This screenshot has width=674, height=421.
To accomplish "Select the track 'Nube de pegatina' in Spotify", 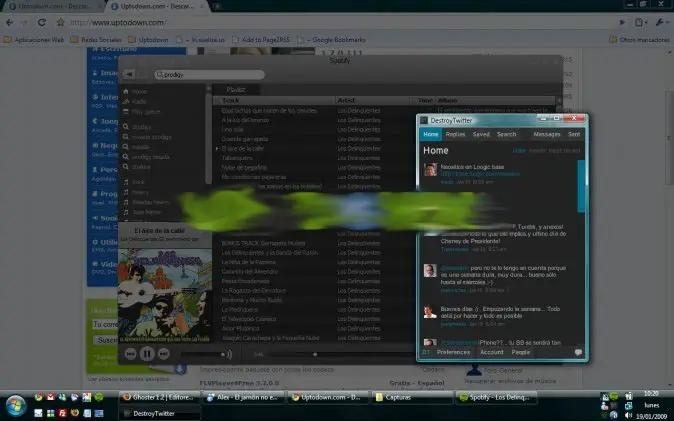I will pyautogui.click(x=244, y=167).
